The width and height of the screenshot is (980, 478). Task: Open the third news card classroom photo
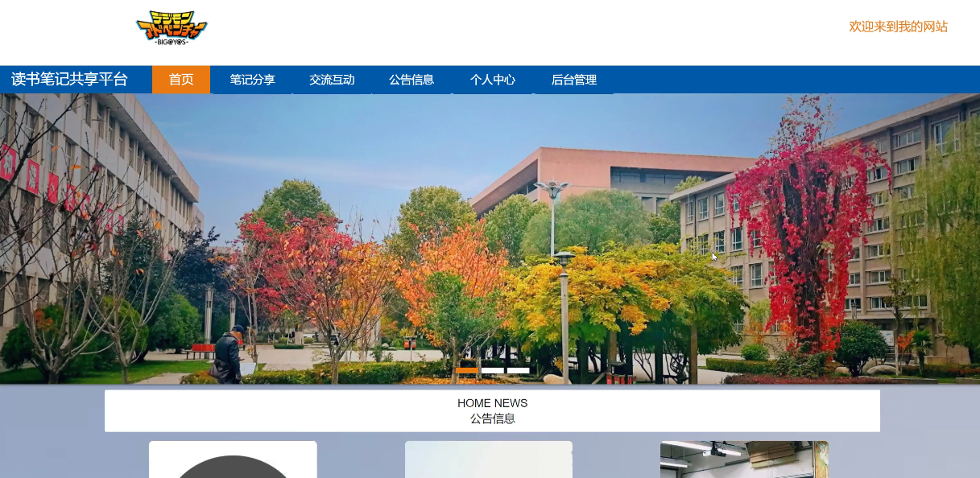point(744,459)
